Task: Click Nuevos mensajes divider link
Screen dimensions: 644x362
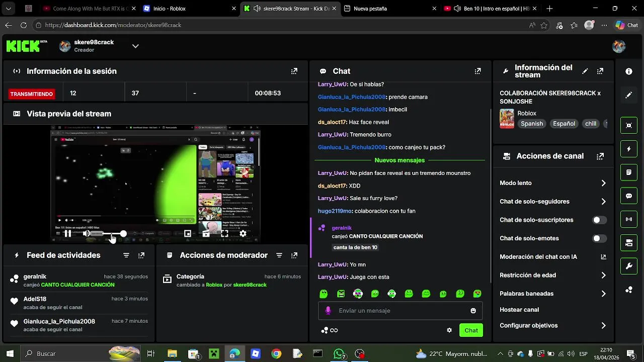Action: pos(399,160)
